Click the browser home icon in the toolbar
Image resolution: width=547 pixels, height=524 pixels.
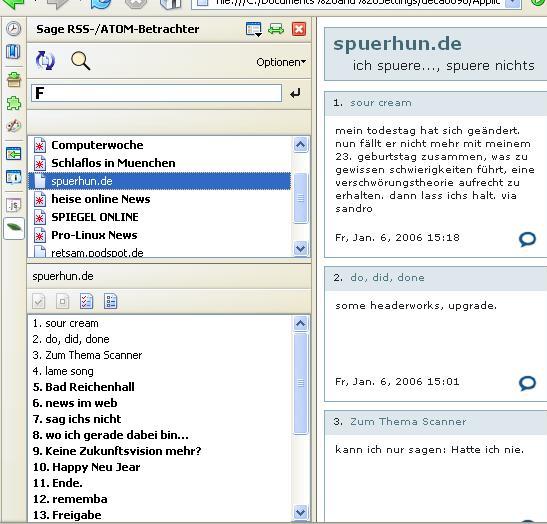(171, 3)
